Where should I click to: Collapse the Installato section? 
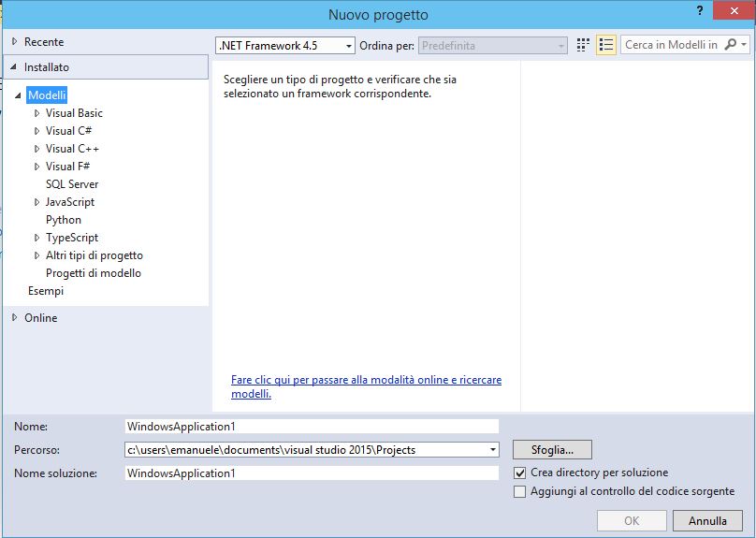click(13, 67)
